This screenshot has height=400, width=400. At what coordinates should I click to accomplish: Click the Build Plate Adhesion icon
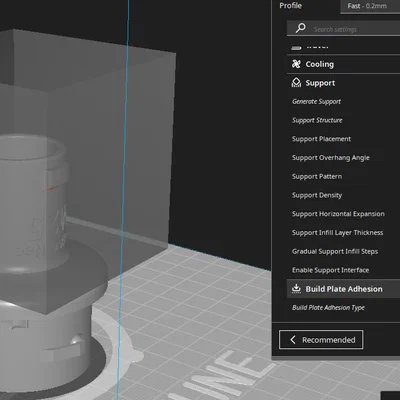pos(296,289)
